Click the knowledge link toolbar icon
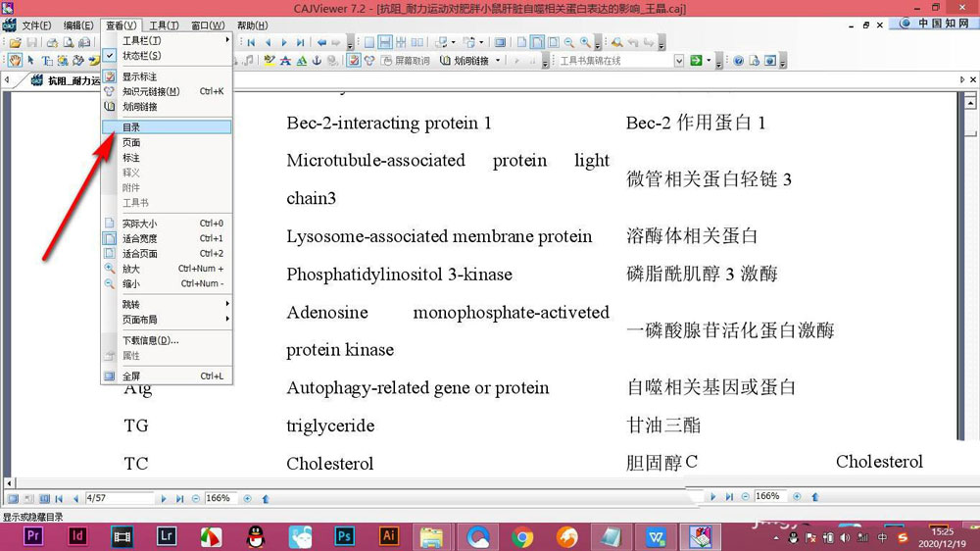 (369, 61)
